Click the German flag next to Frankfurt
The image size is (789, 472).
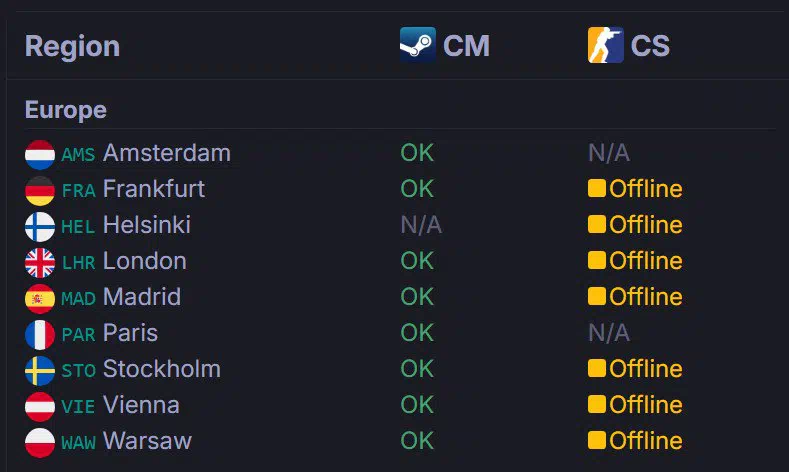pos(40,191)
